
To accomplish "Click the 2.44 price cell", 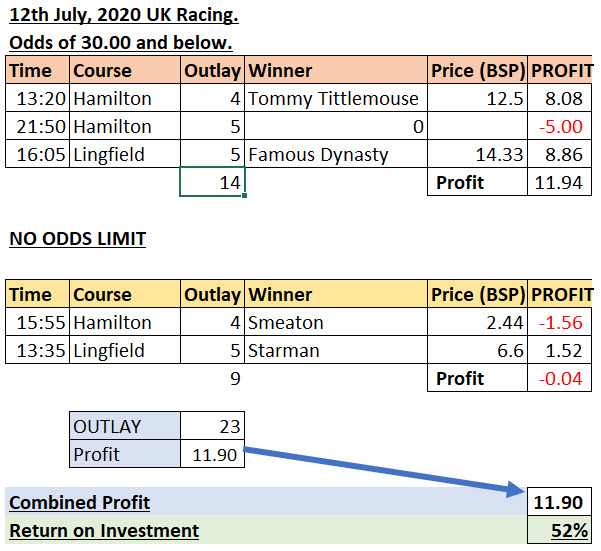I will point(478,323).
